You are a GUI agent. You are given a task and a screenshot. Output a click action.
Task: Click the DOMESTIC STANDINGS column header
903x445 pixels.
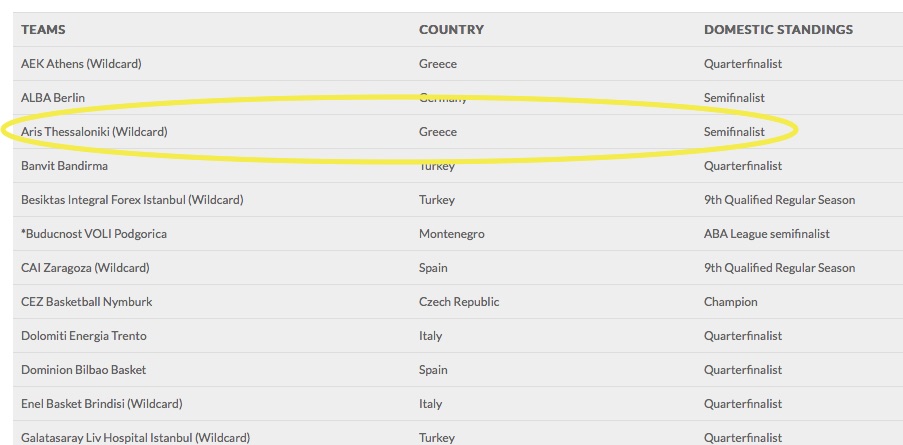(x=778, y=29)
